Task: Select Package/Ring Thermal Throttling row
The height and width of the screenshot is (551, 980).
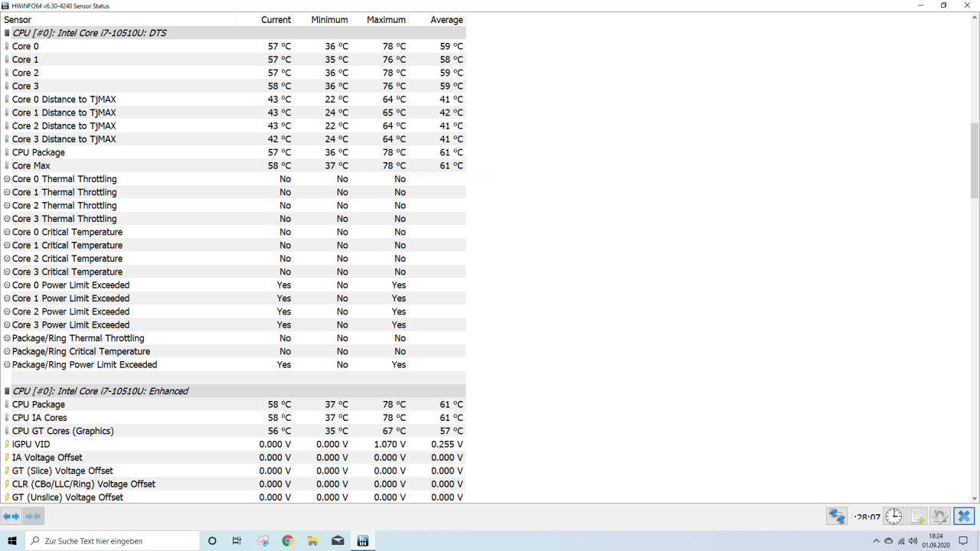Action: click(x=233, y=338)
